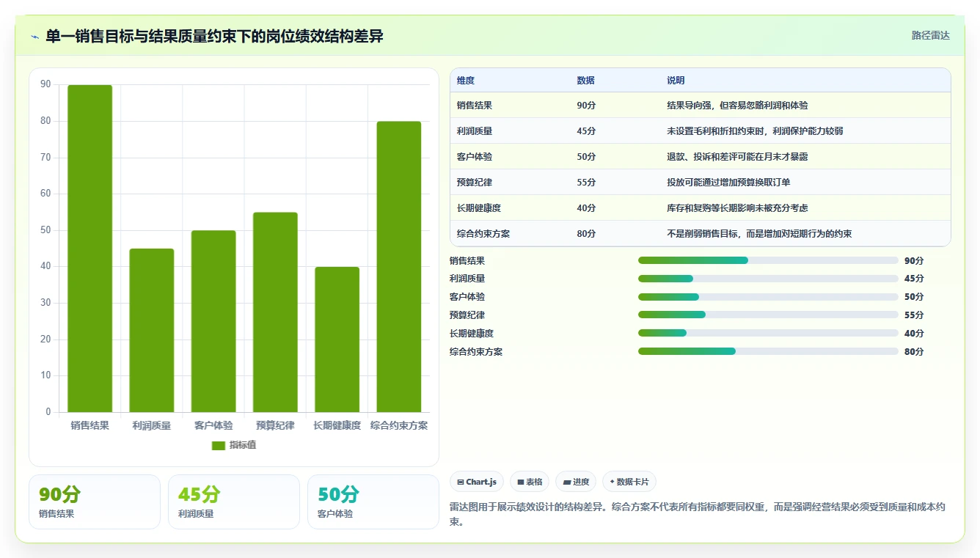Image resolution: width=980 pixels, height=558 pixels.
Task: Click the 预算纪律 progress bar
Action: [x=768, y=315]
